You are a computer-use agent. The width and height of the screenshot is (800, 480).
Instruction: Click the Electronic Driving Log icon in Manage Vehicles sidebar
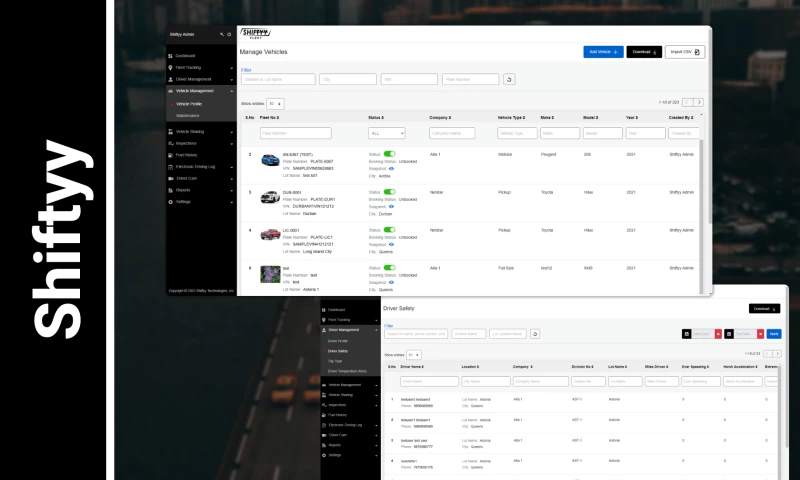pos(170,167)
